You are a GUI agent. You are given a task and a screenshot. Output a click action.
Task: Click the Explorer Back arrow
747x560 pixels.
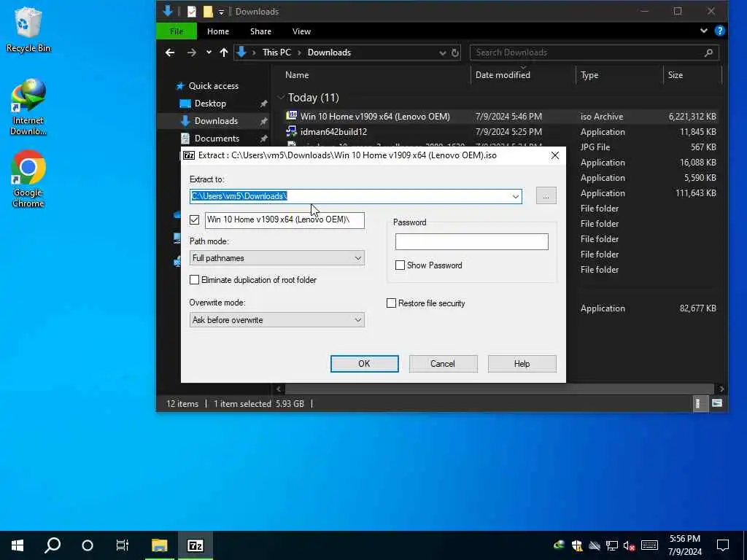170,52
